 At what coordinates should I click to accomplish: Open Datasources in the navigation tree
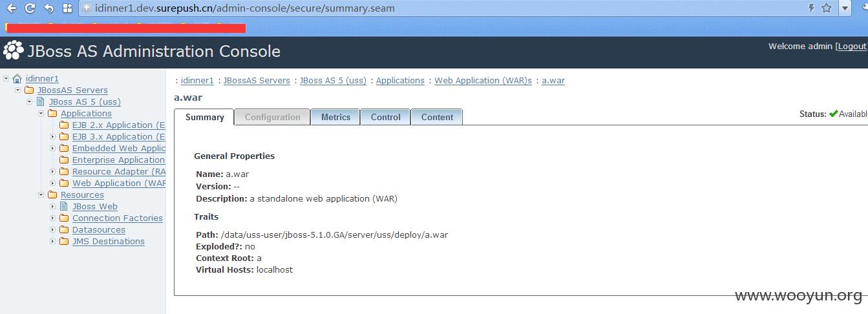(99, 230)
